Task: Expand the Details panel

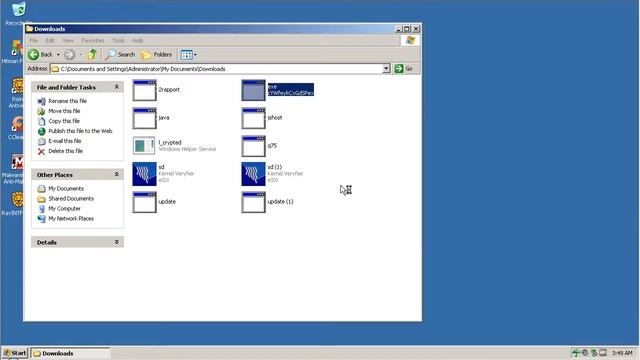Action: click(116, 242)
